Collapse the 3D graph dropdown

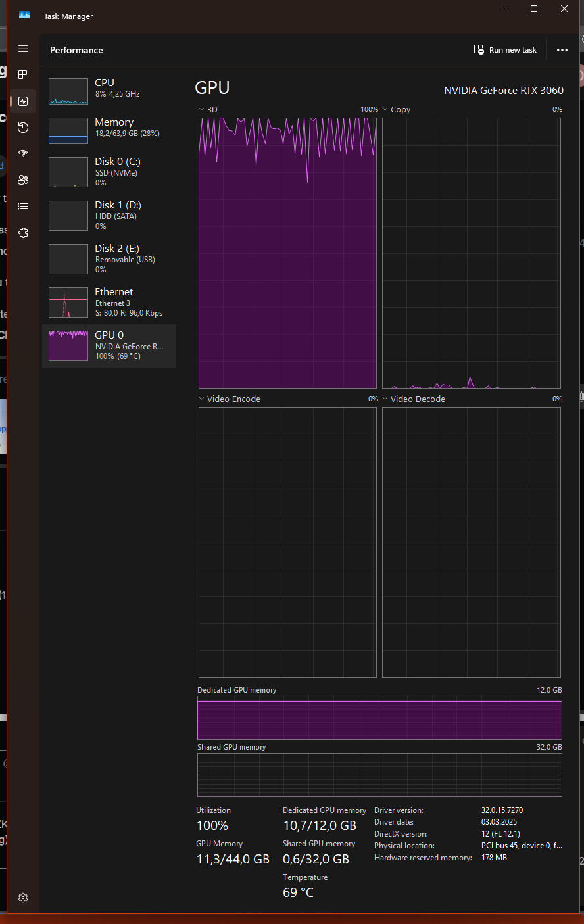[x=201, y=109]
